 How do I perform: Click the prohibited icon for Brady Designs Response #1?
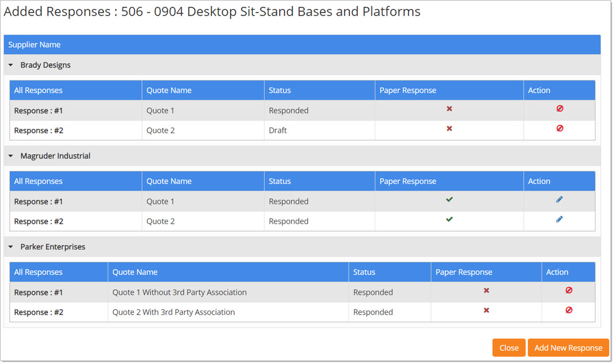tap(559, 109)
